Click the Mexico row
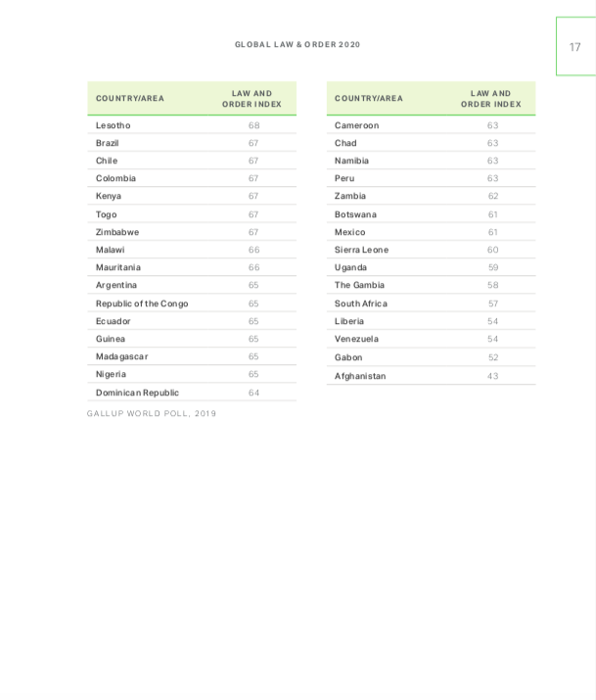 point(431,232)
